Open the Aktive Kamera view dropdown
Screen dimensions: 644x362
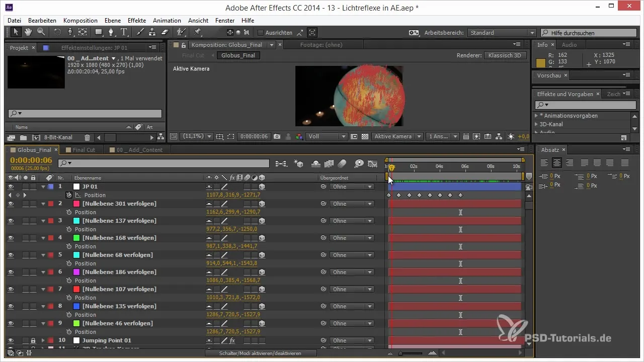pyautogui.click(x=397, y=136)
